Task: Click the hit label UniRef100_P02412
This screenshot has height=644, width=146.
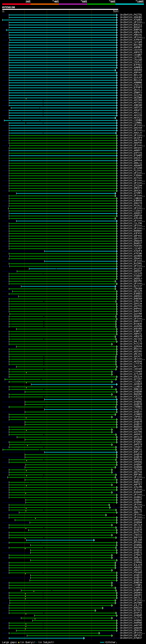Action: pos(131,206)
